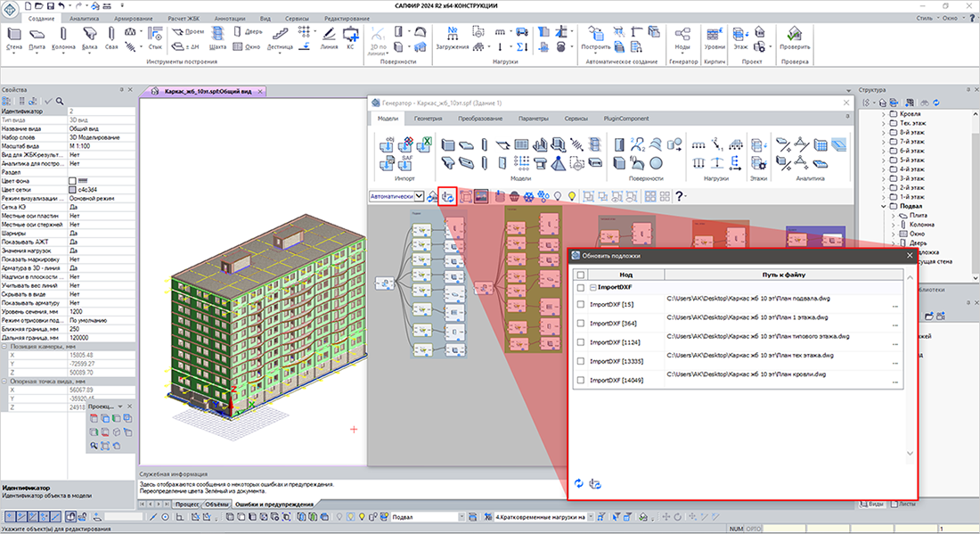Switch to the Расчет ЖБК tab

[x=184, y=19]
